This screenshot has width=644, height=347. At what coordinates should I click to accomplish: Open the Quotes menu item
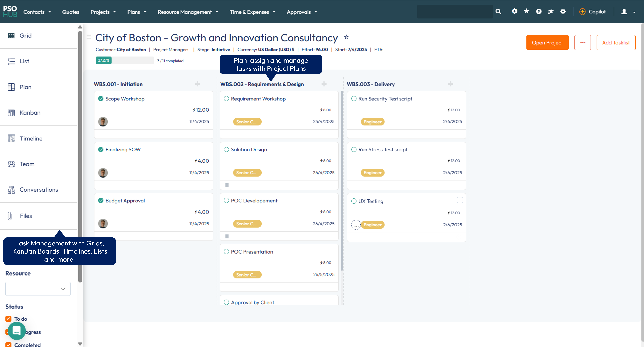[x=71, y=12]
